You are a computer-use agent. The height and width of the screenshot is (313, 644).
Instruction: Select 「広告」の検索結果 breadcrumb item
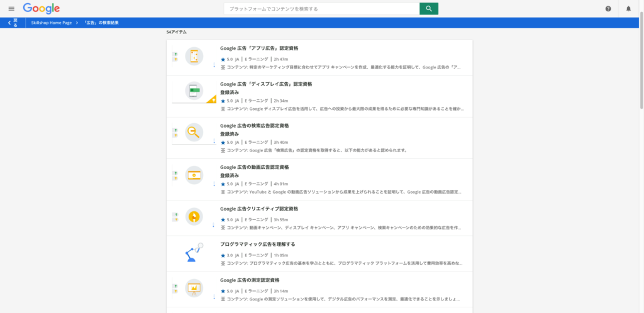(101, 23)
